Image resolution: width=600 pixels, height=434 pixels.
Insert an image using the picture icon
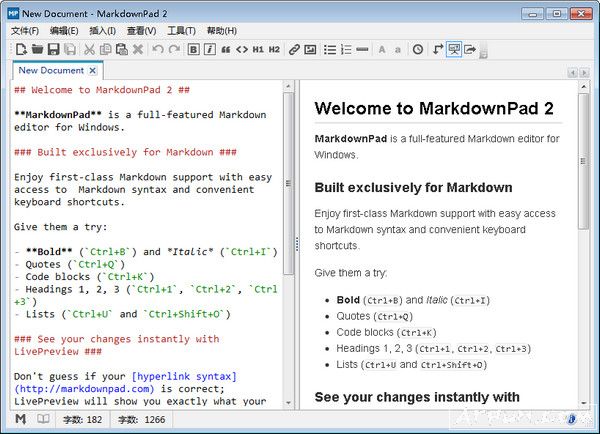[310, 49]
